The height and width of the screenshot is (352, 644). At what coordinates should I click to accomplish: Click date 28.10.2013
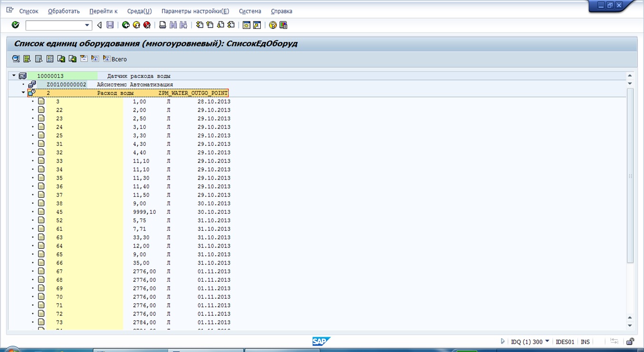click(x=214, y=102)
